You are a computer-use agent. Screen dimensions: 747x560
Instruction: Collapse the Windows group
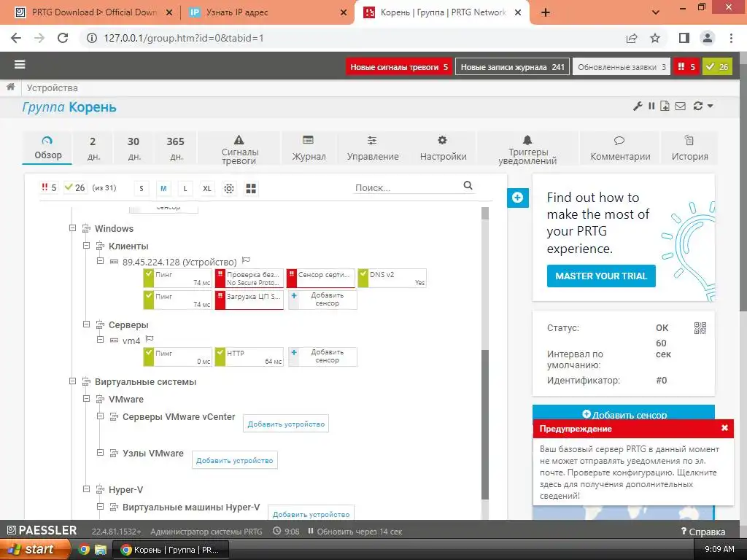click(x=72, y=228)
